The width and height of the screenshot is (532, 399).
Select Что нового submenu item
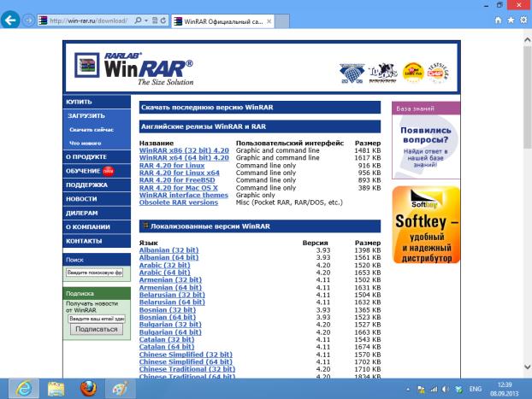[86, 144]
